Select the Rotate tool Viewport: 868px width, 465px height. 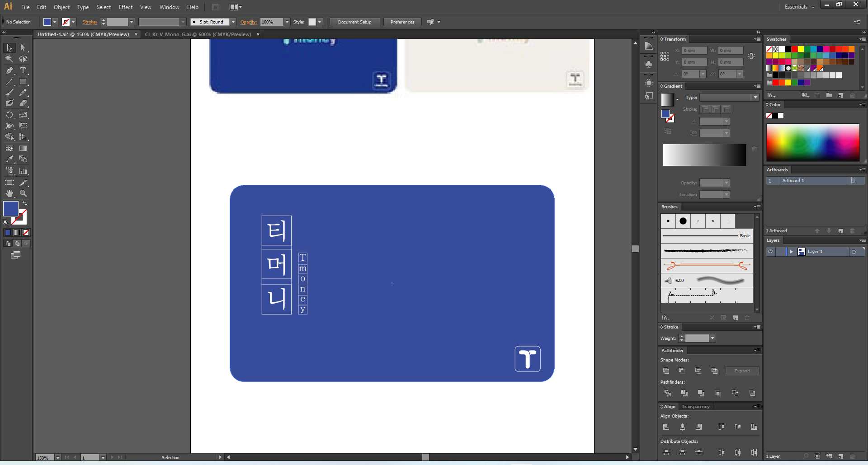click(x=9, y=115)
